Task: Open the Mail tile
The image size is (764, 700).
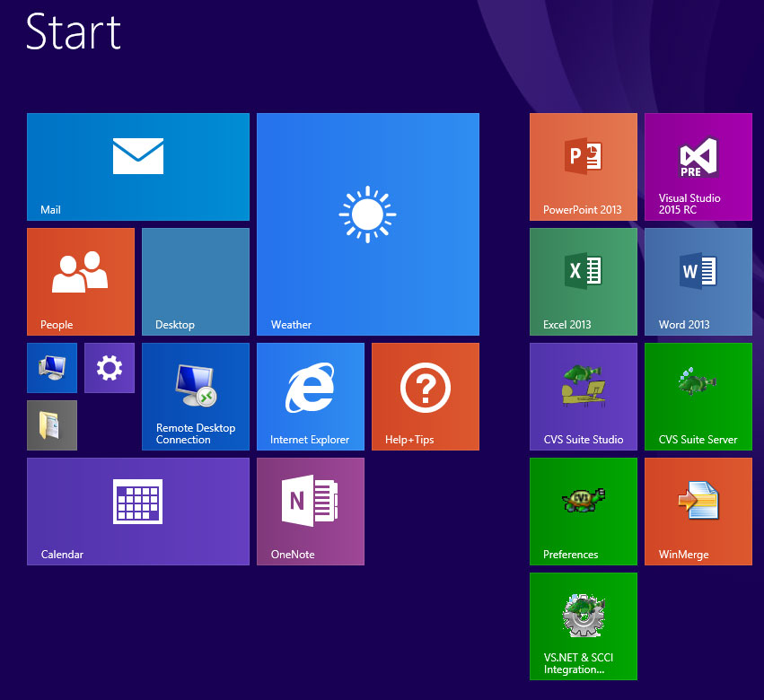Action: [138, 167]
